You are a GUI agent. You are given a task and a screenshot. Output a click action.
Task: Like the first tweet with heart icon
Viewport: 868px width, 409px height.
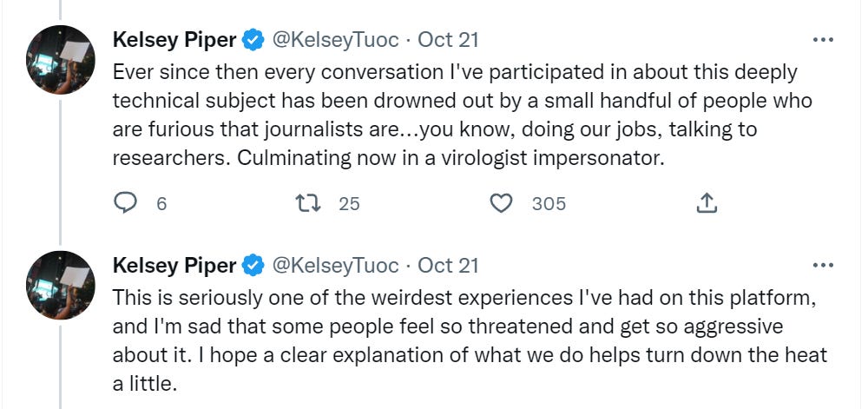[501, 203]
